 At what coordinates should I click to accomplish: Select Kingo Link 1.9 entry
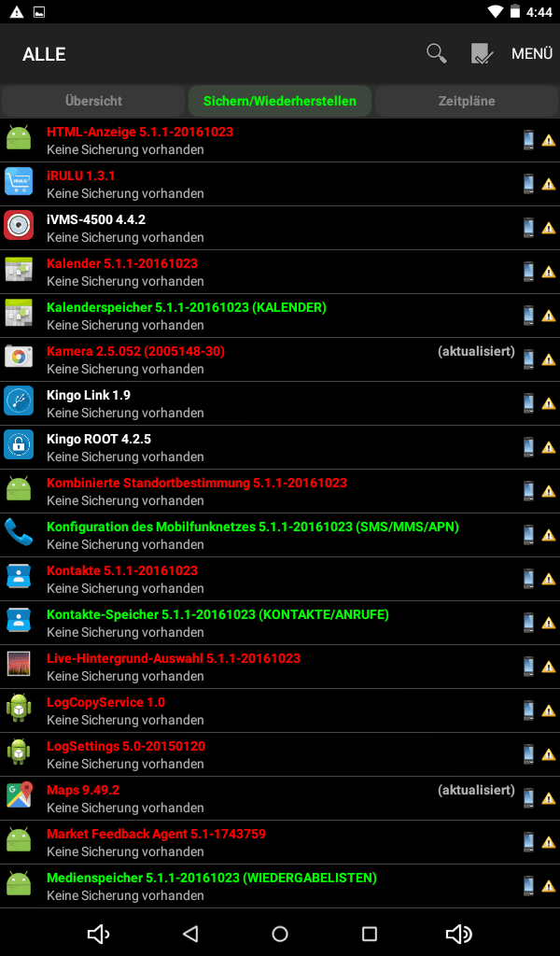(280, 403)
